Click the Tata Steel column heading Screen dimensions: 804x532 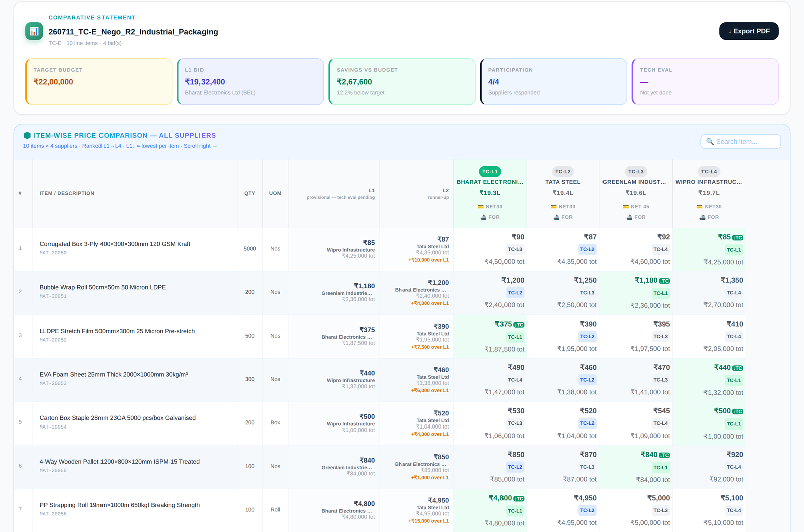[563, 182]
